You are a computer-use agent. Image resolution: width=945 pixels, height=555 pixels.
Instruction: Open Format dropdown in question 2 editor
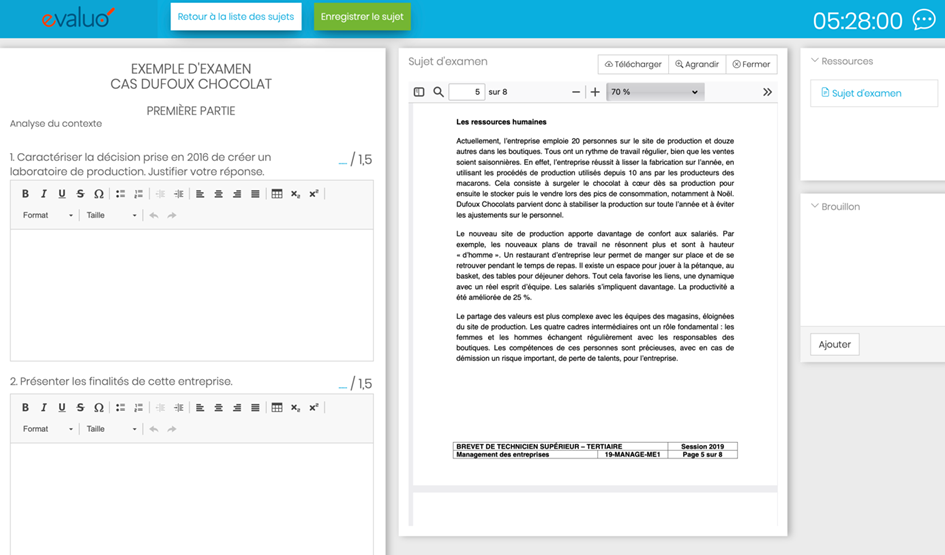tap(47, 429)
